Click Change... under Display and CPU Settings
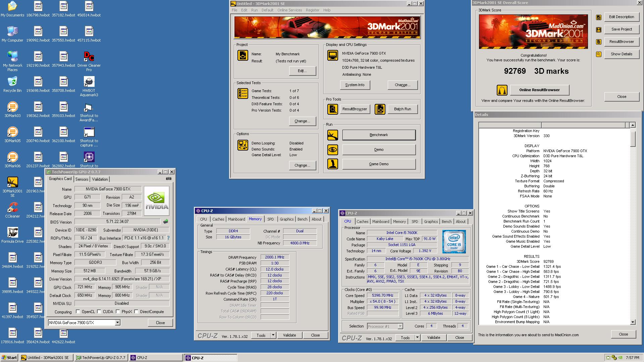Image resolution: width=644 pixels, height=362 pixels. (402, 85)
